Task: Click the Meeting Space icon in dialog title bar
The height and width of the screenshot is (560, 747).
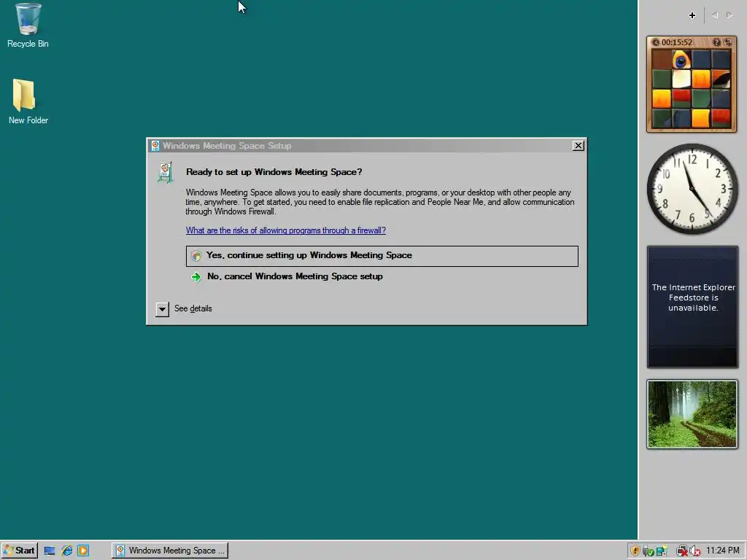Action: pos(155,146)
